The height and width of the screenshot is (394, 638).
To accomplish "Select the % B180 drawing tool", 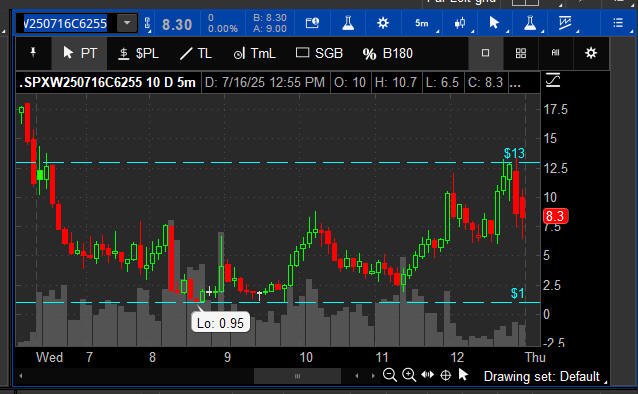I will coord(387,53).
